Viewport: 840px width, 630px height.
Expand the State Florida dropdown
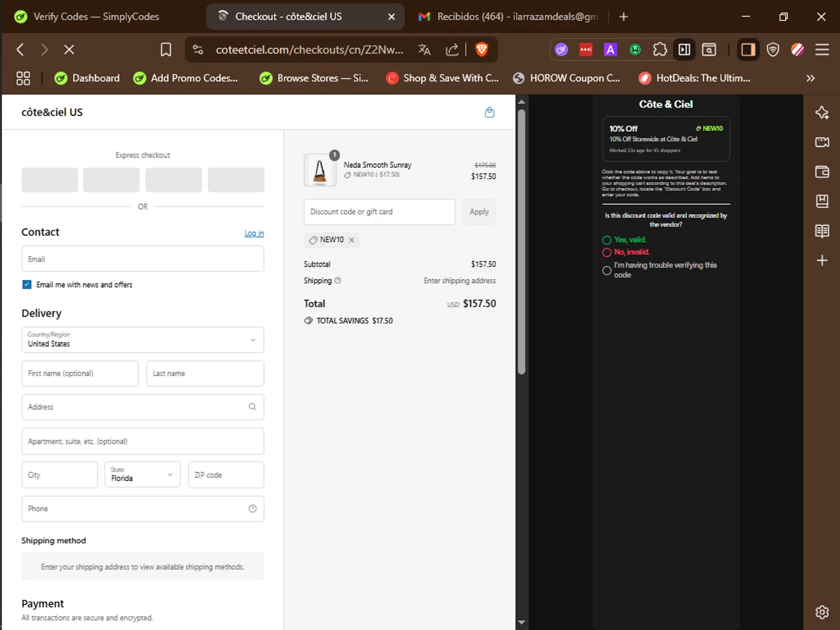click(142, 474)
